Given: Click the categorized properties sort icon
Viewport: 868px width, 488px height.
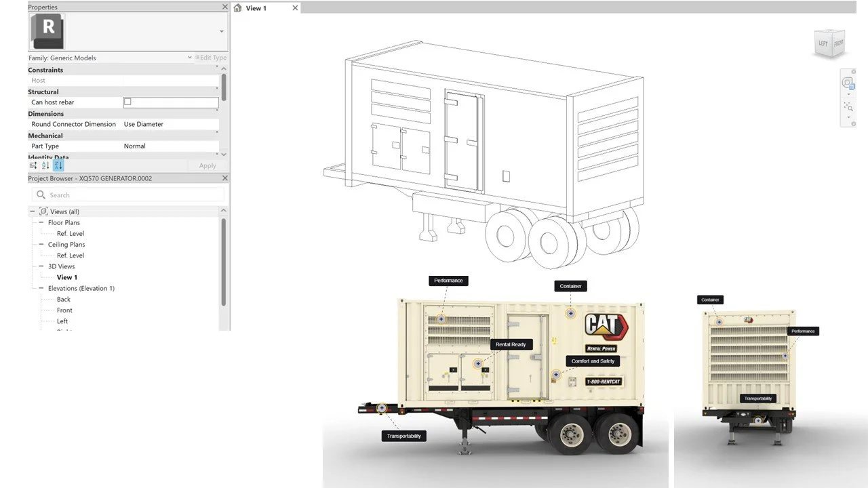Looking at the screenshot, I should pyautogui.click(x=33, y=165).
